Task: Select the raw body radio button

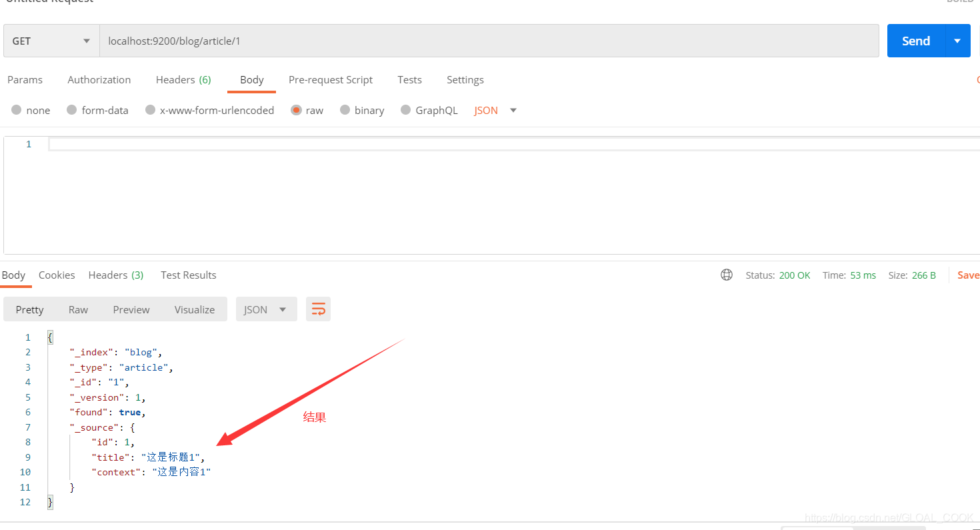Action: [296, 110]
